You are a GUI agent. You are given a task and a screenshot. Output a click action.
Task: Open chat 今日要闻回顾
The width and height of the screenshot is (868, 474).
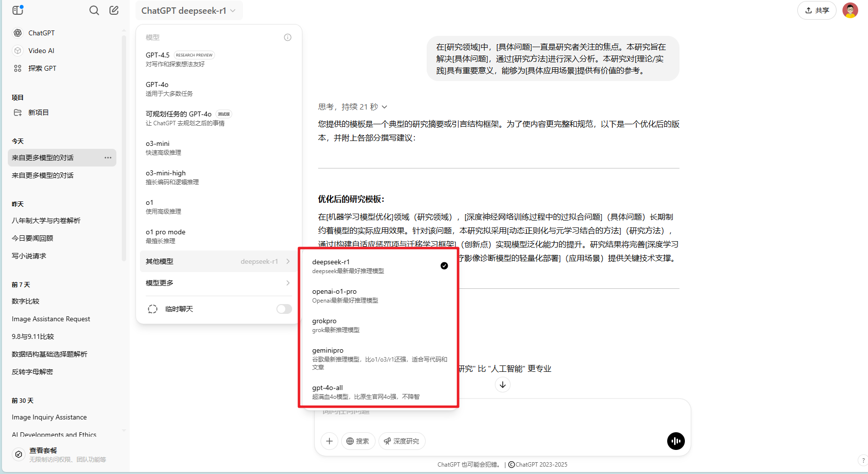pos(62,238)
